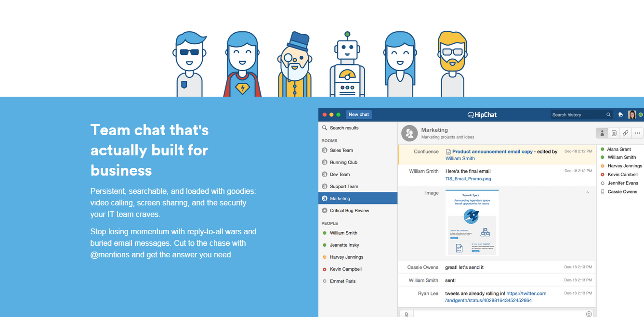
Task: Click the New chat button
Action: (x=359, y=114)
